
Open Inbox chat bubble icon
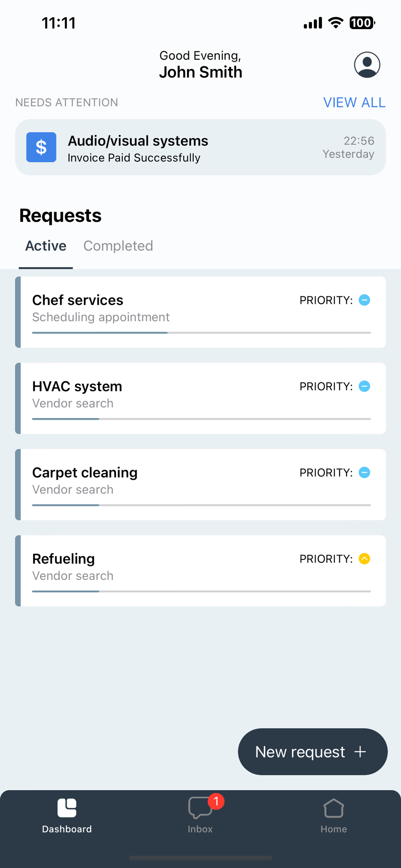[199, 808]
